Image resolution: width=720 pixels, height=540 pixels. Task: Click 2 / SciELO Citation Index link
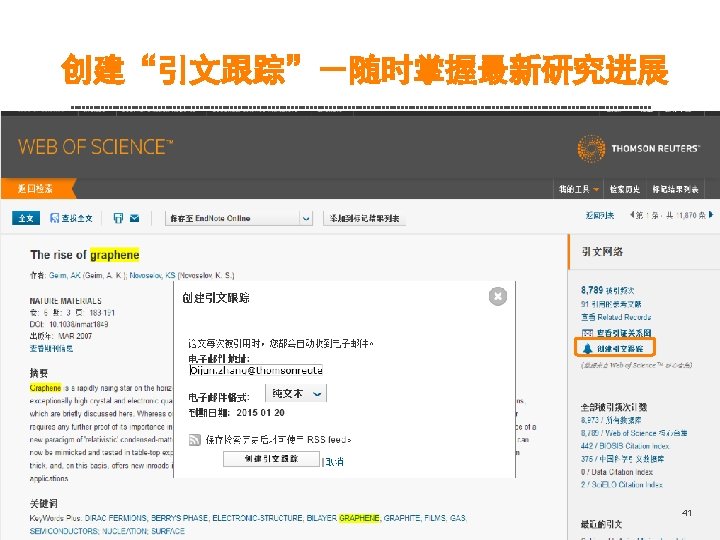[x=621, y=484]
